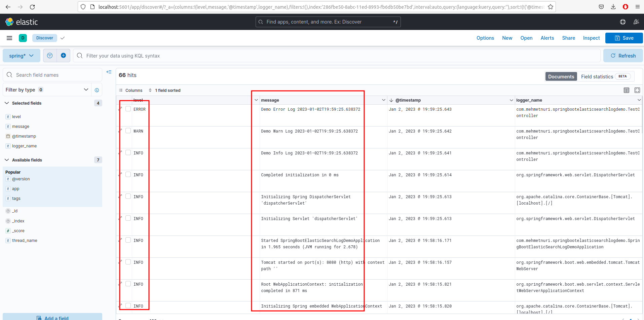
Task: Toggle the main navigation menu
Action: coord(9,38)
